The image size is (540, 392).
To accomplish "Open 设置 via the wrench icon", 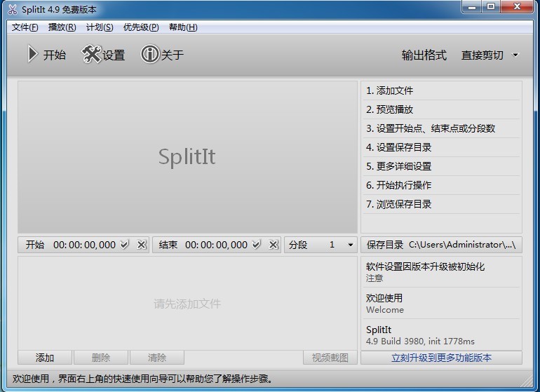I will pos(92,55).
